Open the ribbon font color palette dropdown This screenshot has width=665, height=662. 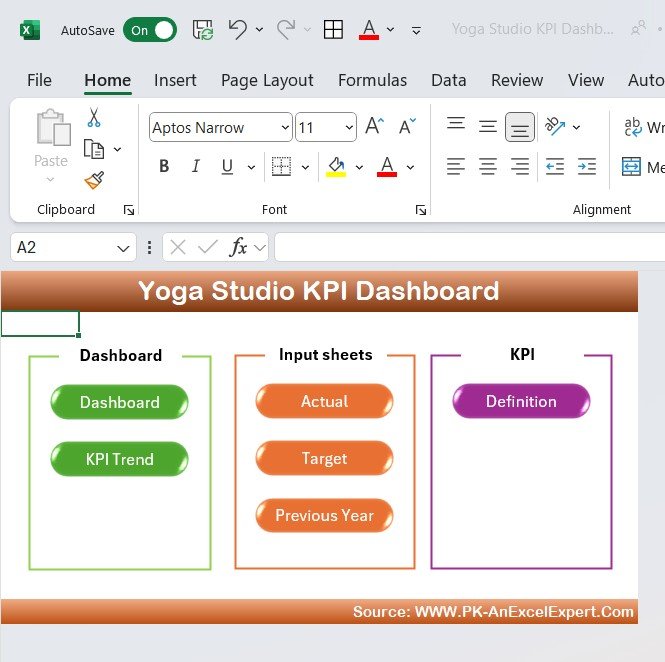tap(410, 167)
